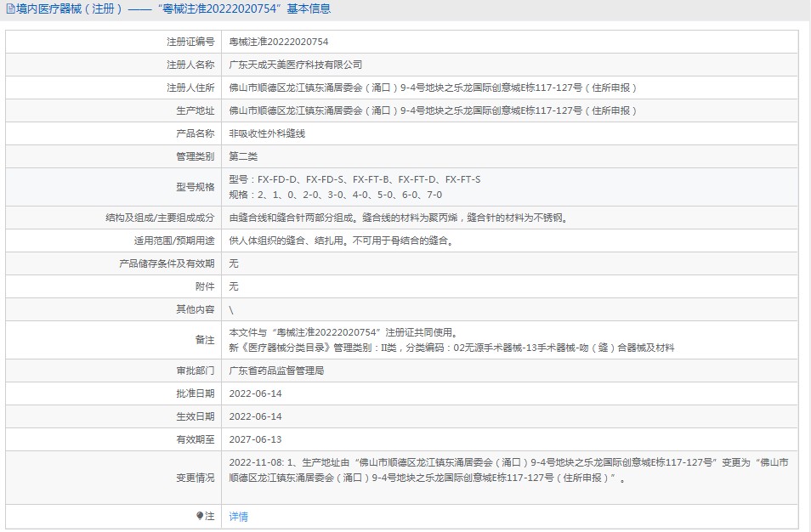
Task: Click product name 非吸收性外科缝线
Action: click(267, 133)
